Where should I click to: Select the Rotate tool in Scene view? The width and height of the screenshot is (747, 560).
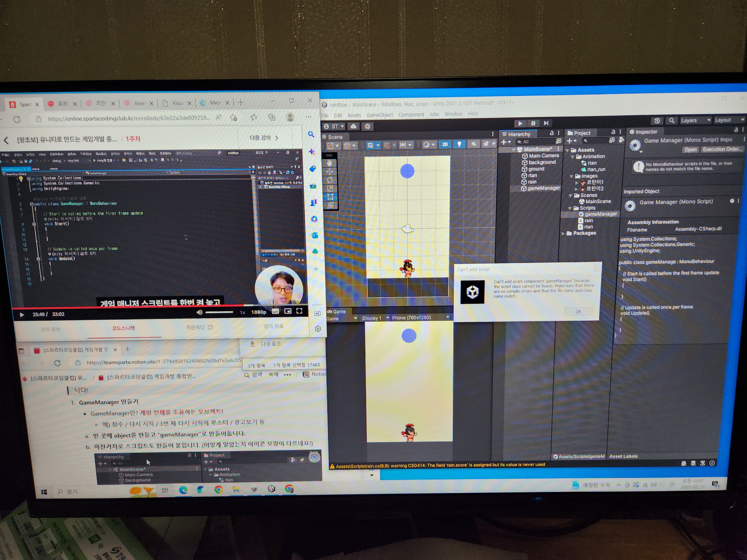pyautogui.click(x=330, y=180)
